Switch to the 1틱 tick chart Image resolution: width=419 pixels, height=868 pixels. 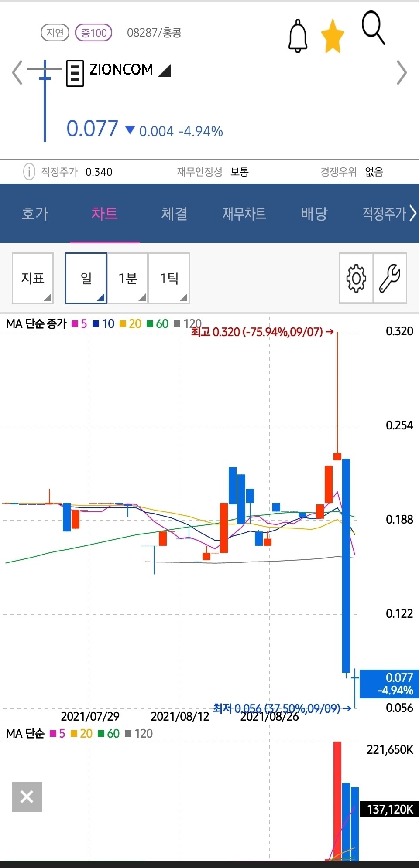(x=169, y=278)
